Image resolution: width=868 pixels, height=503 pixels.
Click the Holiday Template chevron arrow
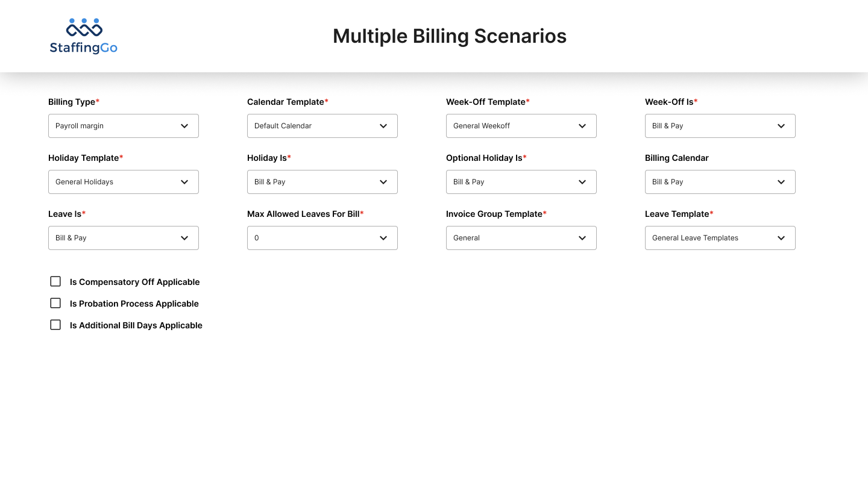click(x=184, y=182)
